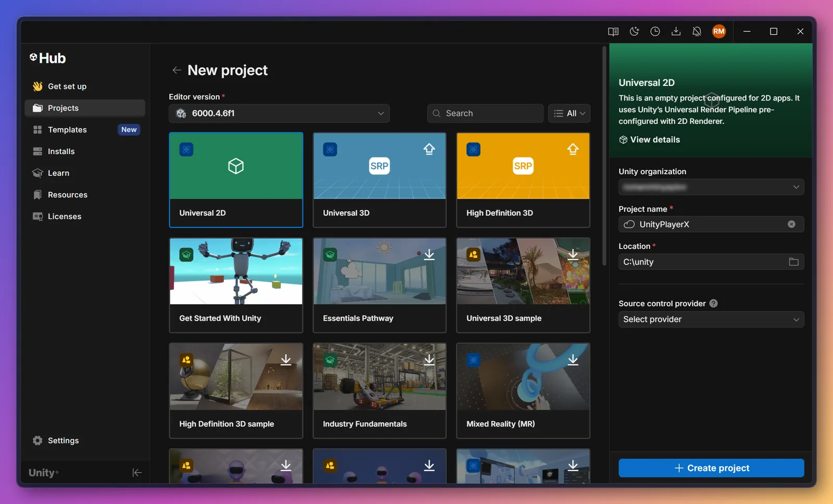Viewport: 833px width, 504px height.
Task: Open the Learn section
Action: 85,173
